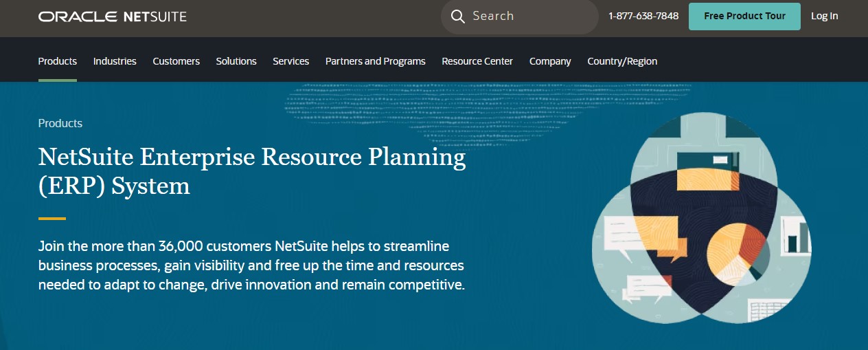The height and width of the screenshot is (350, 868).
Task: Select Customers in navigation bar
Action: click(x=176, y=61)
